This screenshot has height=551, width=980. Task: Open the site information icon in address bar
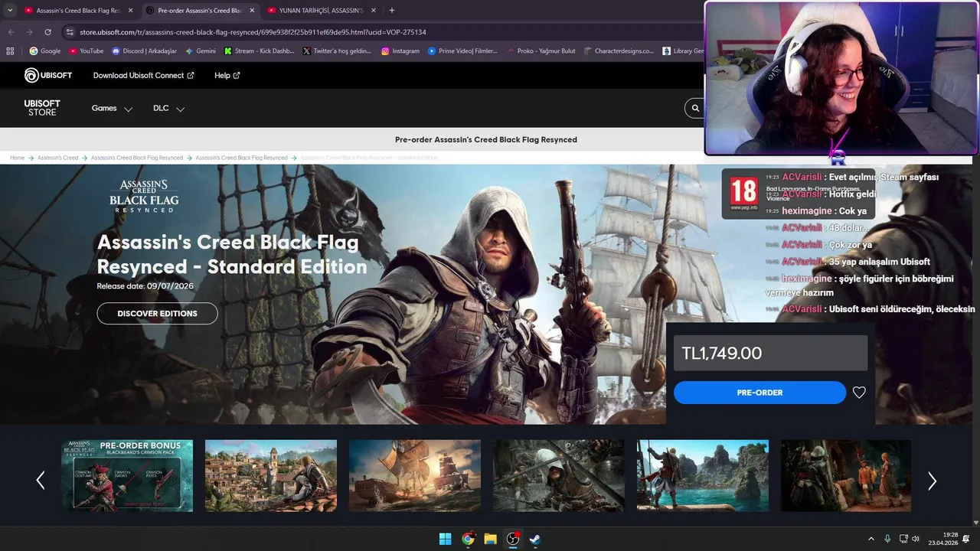tap(70, 32)
